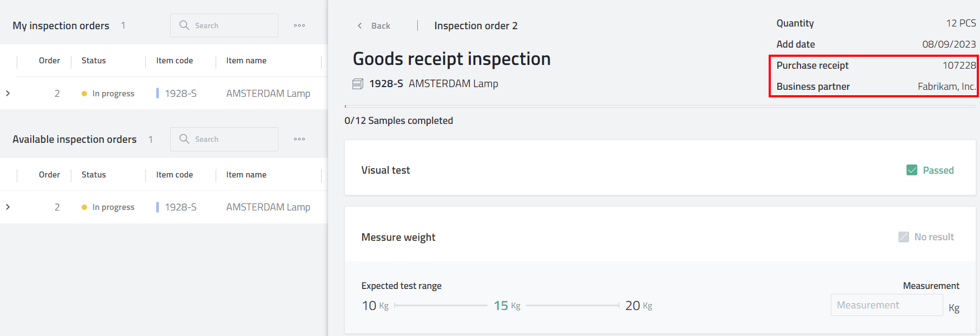Click search magnifier icon in My inspection orders
The height and width of the screenshot is (336, 980).
click(x=184, y=25)
